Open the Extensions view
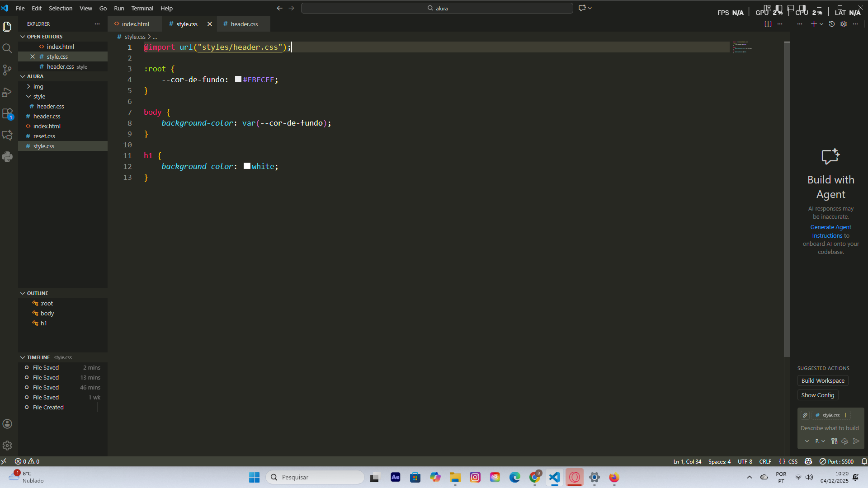 (7, 113)
